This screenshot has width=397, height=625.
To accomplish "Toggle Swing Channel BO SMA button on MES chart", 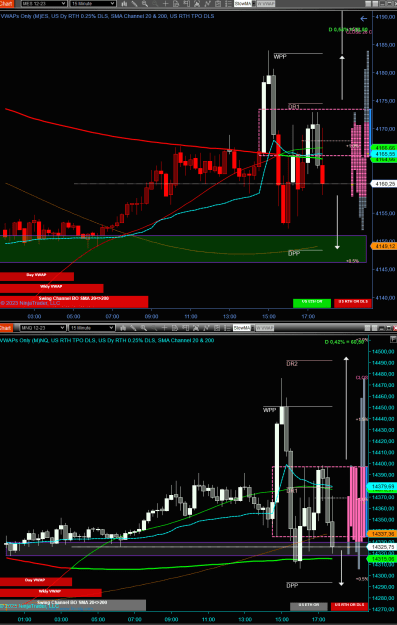I will pyautogui.click(x=74, y=301).
